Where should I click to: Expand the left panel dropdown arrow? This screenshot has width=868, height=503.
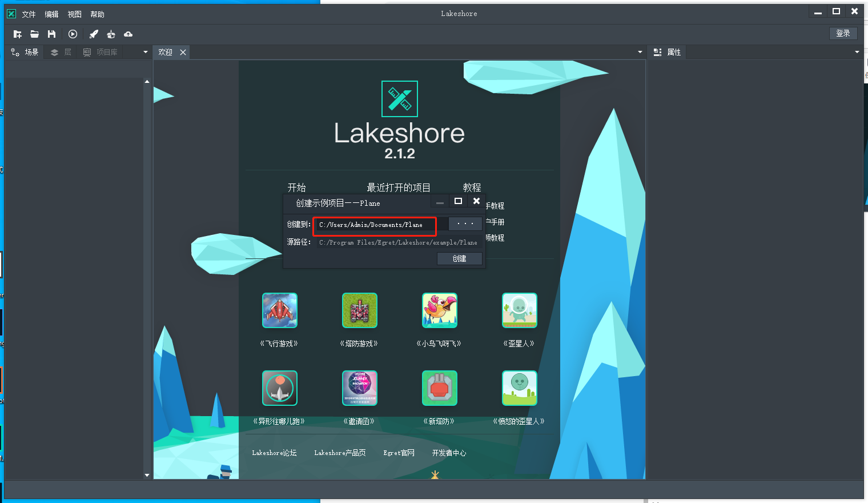[x=146, y=52]
